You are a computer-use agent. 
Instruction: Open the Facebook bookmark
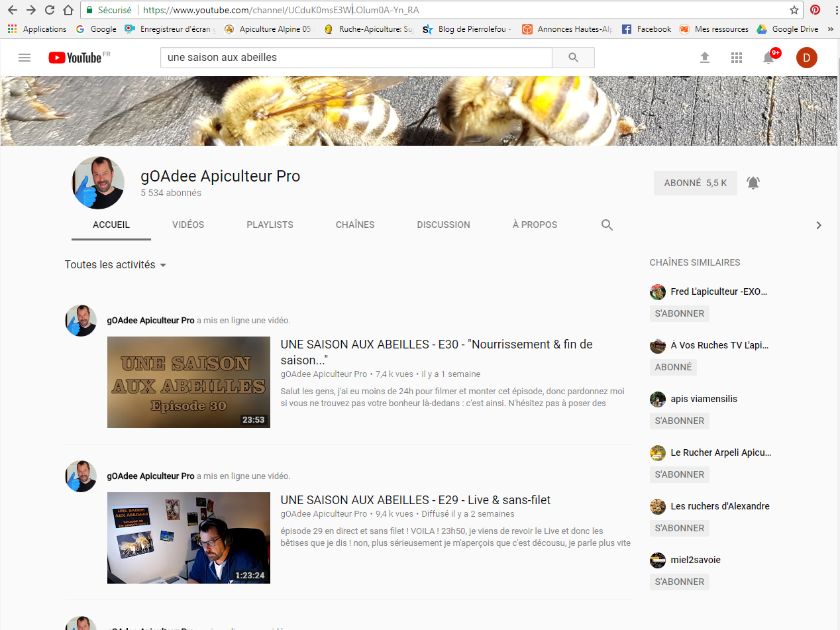647,29
